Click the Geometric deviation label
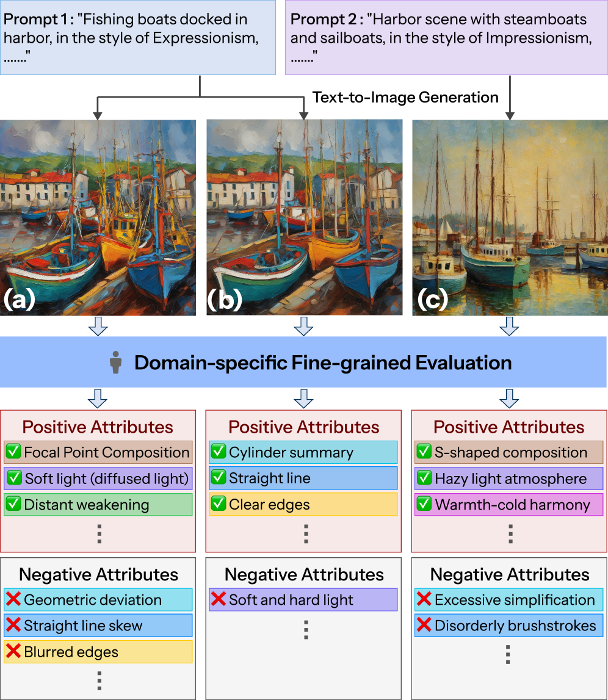 click(x=93, y=599)
